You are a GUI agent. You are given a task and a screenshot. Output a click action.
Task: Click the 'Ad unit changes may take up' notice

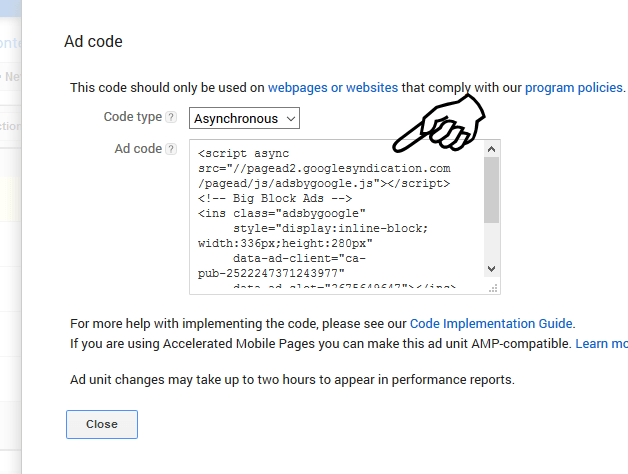point(292,379)
